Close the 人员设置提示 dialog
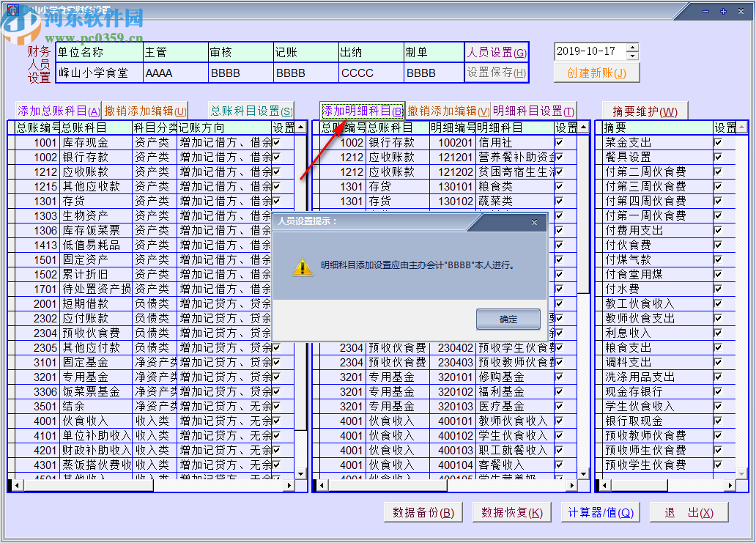Viewport: 756px width, 543px height. [534, 222]
